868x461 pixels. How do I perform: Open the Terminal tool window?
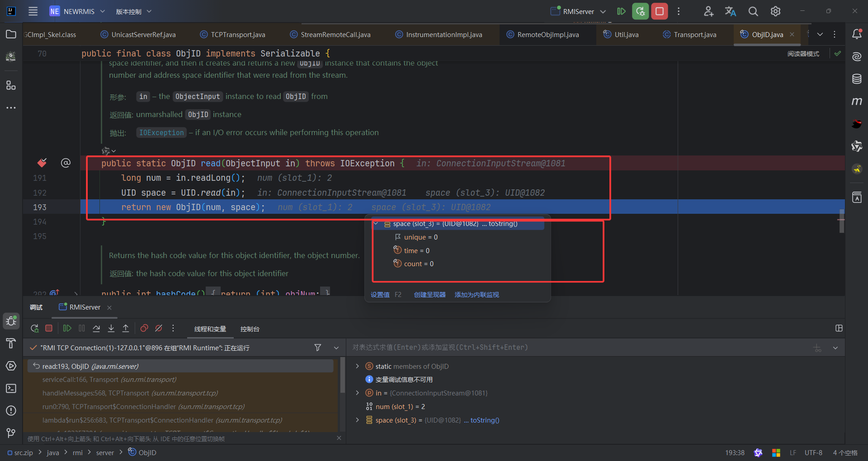[x=11, y=388]
